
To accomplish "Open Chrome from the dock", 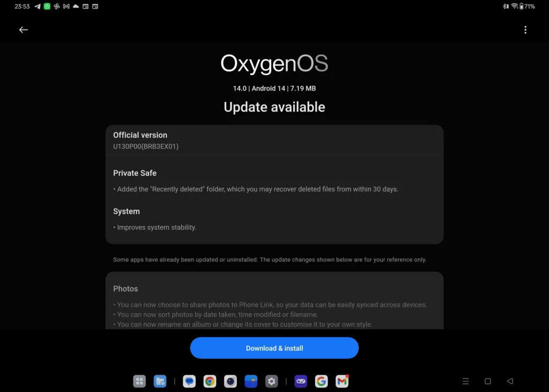I will pyautogui.click(x=209, y=381).
